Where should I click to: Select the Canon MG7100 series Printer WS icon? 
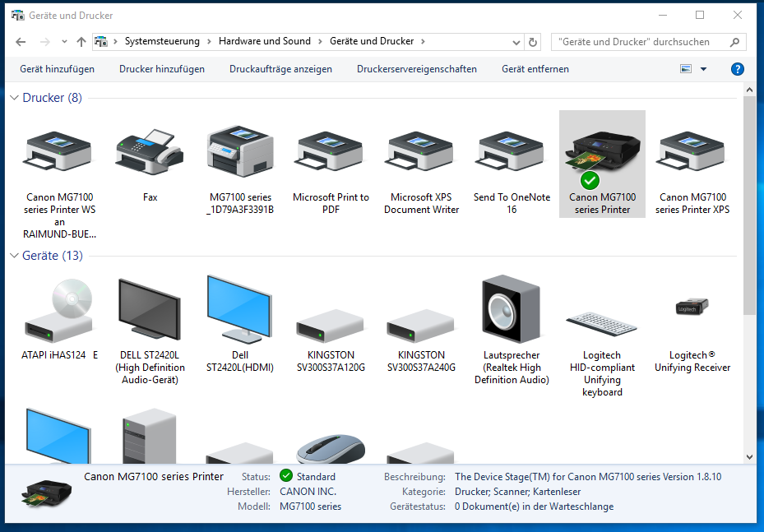click(59, 152)
